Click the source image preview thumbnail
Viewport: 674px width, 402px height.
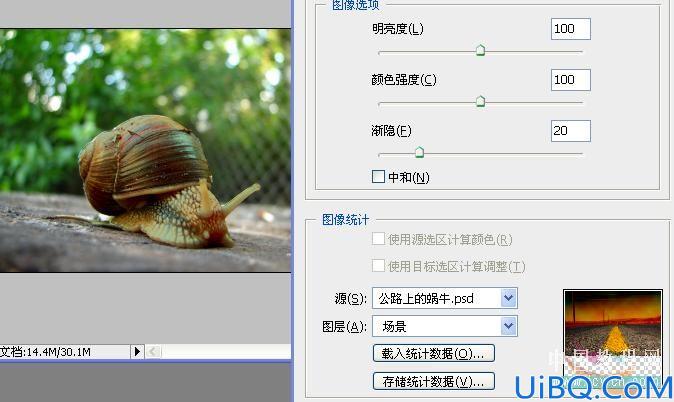tap(613, 338)
